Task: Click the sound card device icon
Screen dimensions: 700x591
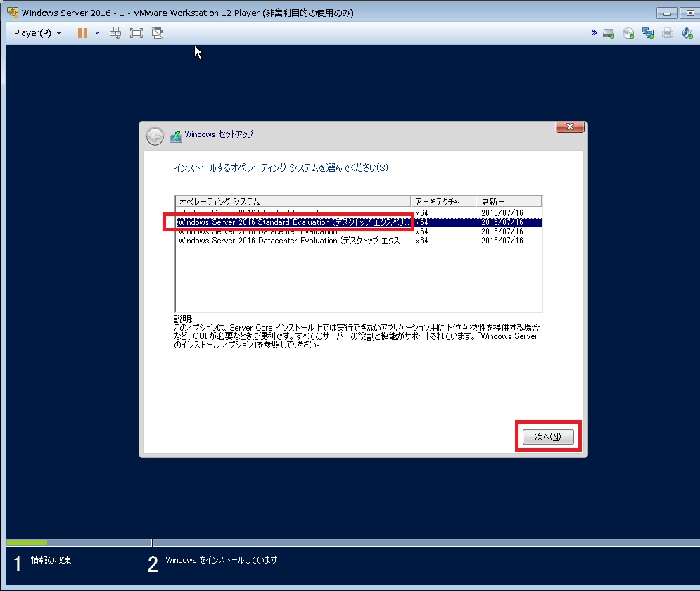Action: point(687,33)
